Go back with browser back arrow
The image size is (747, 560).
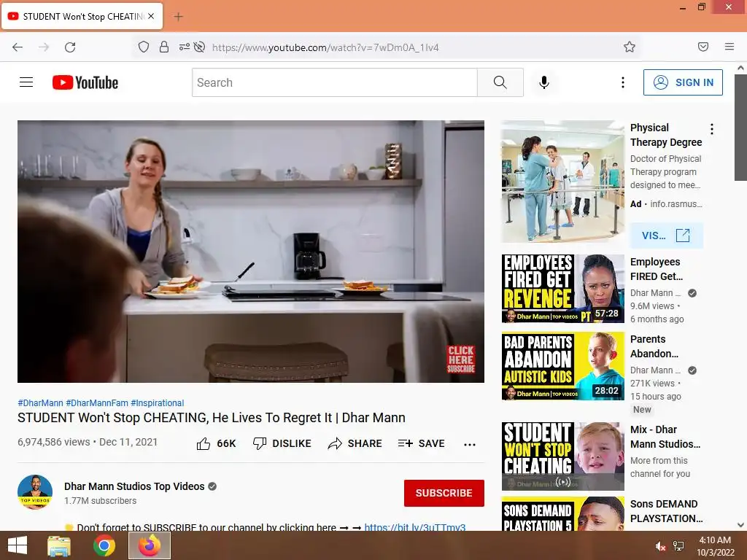pyautogui.click(x=18, y=47)
